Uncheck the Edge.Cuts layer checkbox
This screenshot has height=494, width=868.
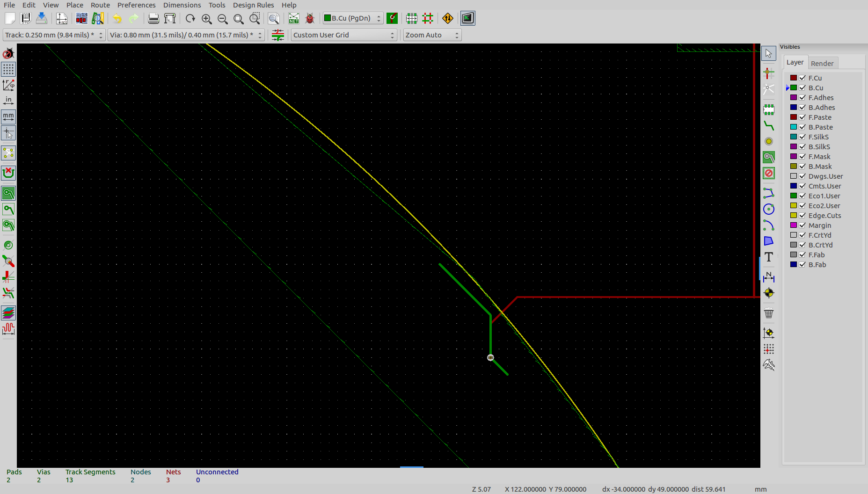802,216
